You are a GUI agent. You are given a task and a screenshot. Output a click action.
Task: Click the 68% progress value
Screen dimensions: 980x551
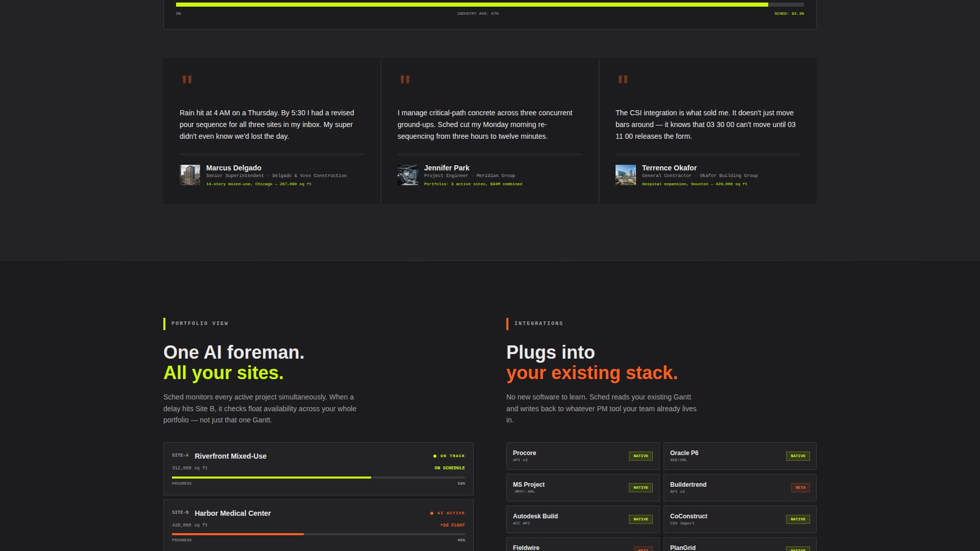[461, 484]
